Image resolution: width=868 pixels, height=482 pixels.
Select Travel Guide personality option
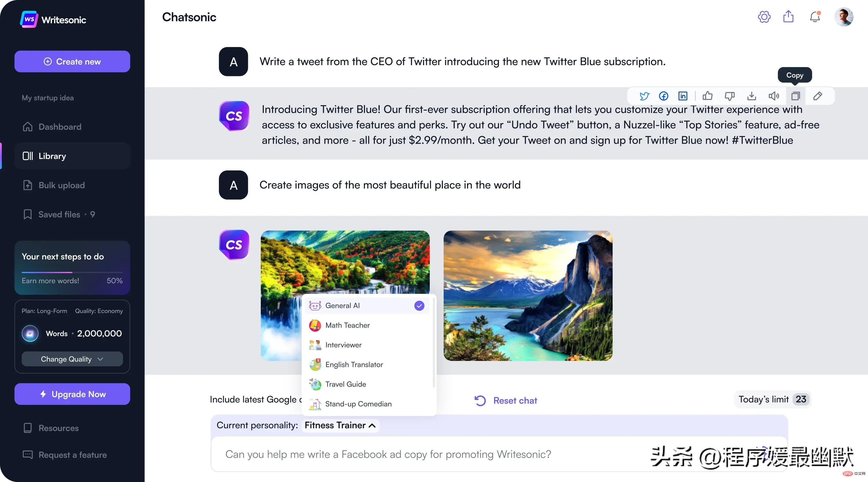click(x=346, y=384)
